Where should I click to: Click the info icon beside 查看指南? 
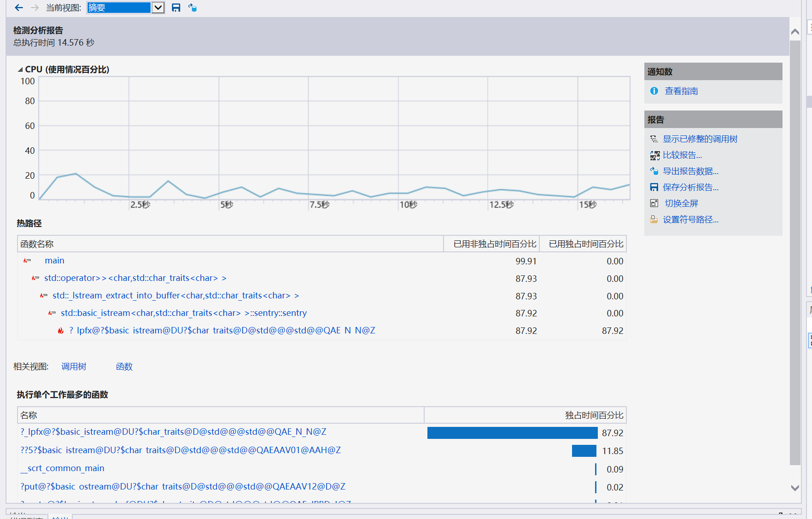point(654,91)
